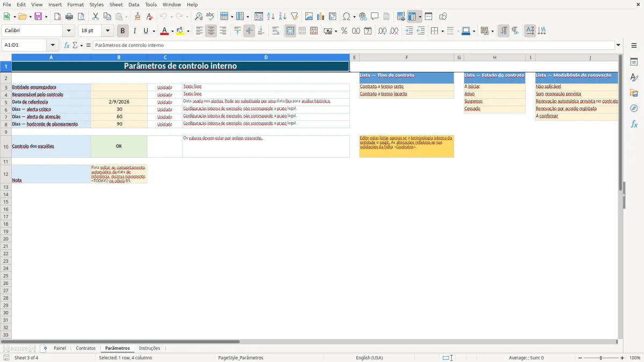
Task: Click the formula input field
Action: coord(353,45)
